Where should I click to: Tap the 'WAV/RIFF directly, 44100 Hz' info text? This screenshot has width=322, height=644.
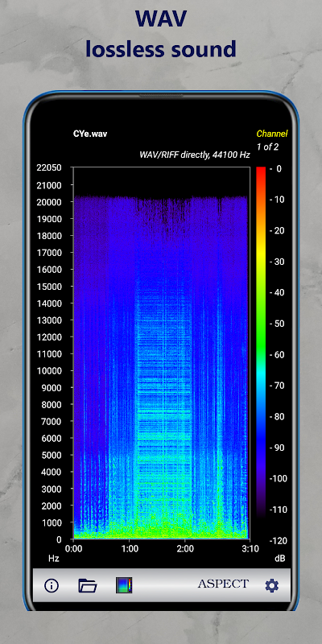pyautogui.click(x=195, y=155)
